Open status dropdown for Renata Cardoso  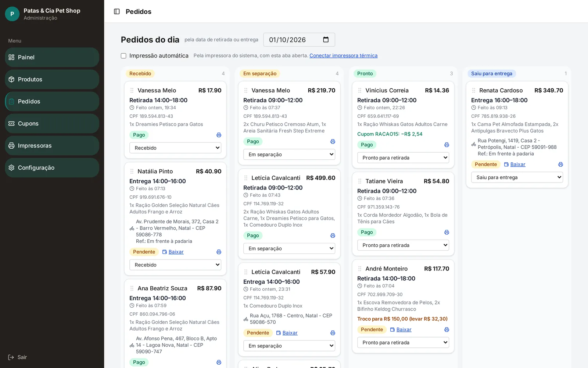[x=517, y=177]
